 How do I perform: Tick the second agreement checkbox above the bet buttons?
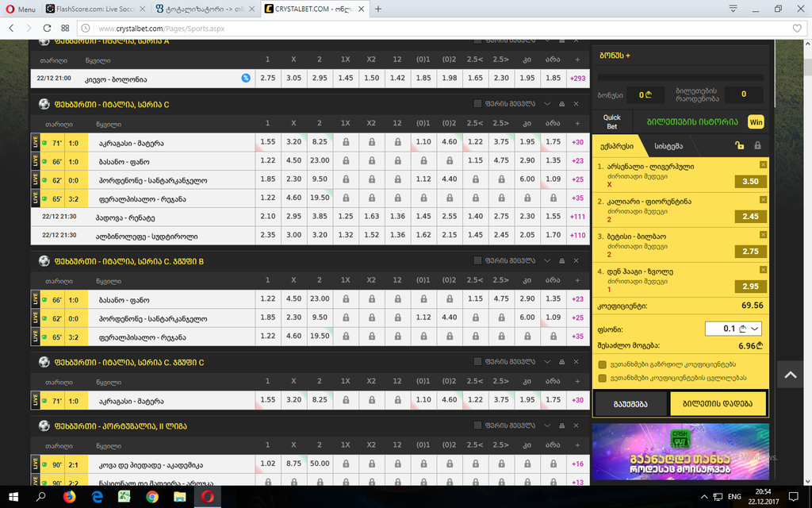click(x=603, y=378)
